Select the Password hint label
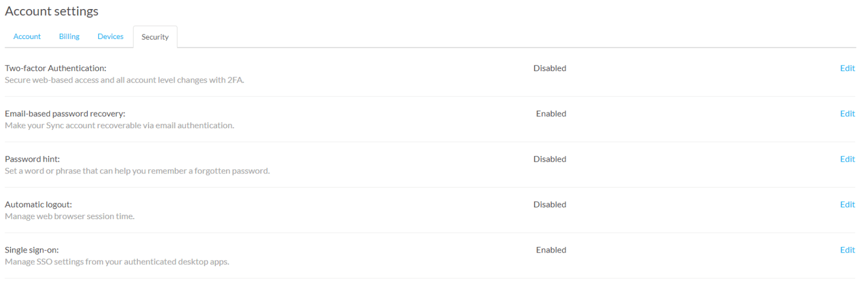 (32, 159)
